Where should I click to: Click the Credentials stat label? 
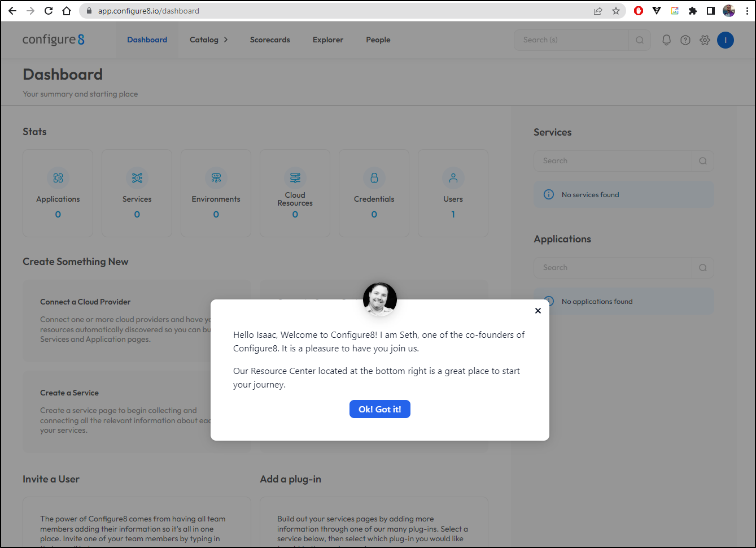(x=374, y=199)
